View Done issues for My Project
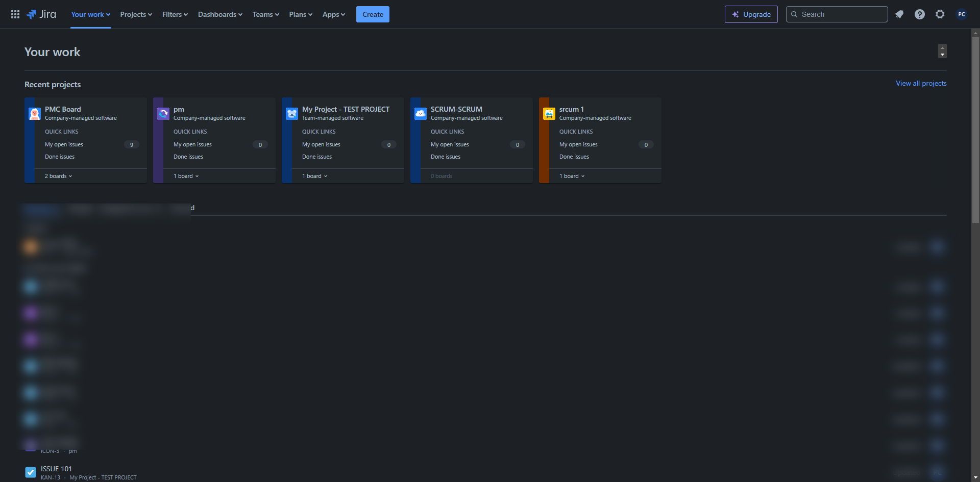This screenshot has width=980, height=482. [317, 157]
